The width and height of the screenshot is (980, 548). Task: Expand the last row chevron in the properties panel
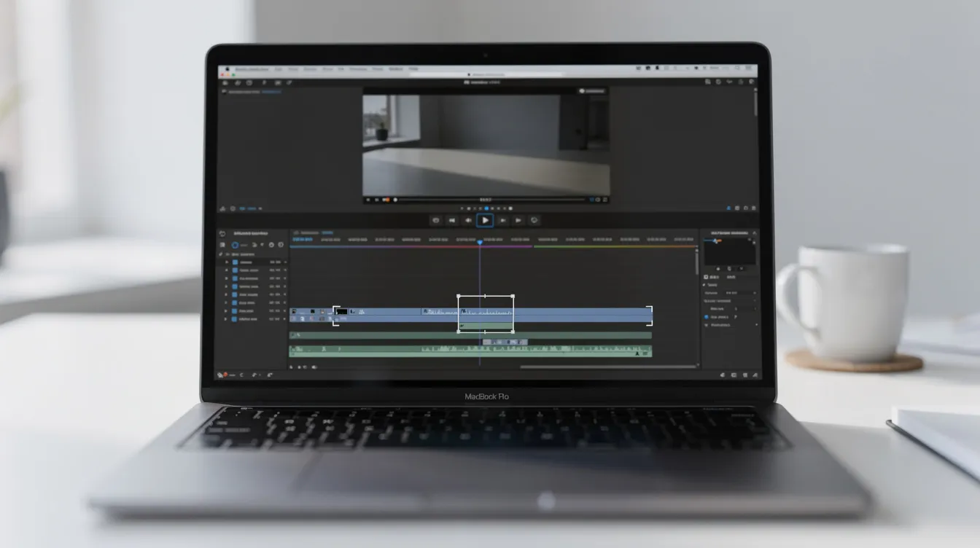756,325
